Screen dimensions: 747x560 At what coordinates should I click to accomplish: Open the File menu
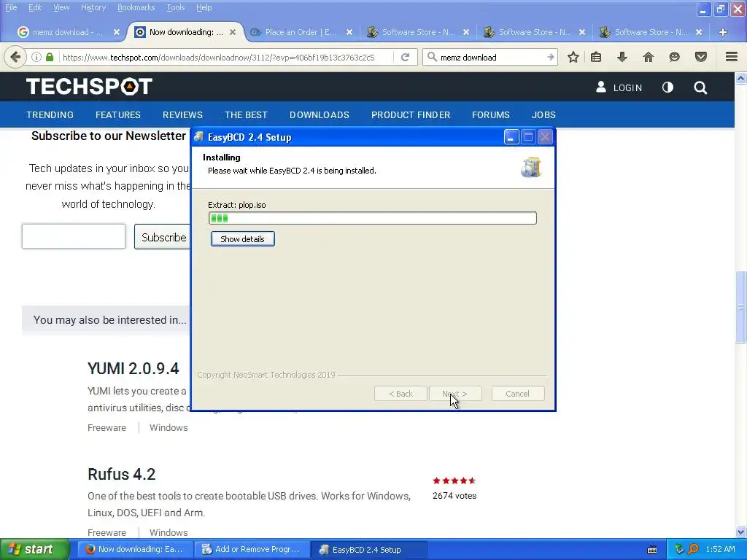pyautogui.click(x=11, y=7)
